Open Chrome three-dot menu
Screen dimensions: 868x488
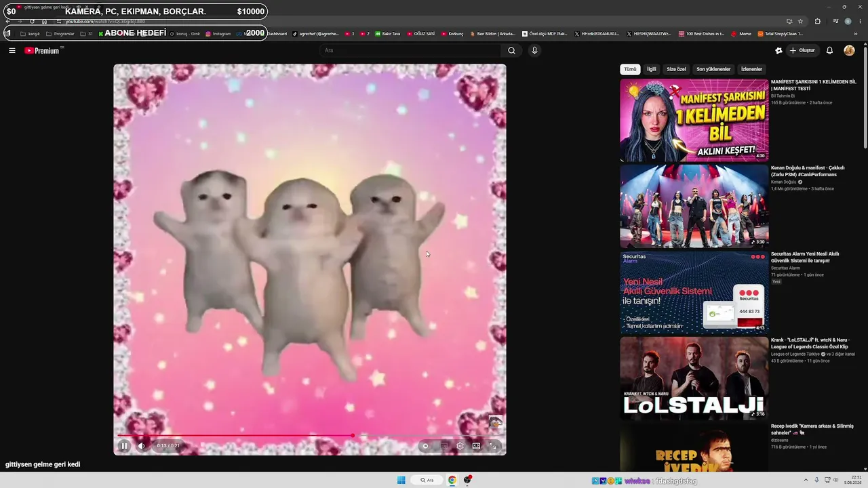[860, 21]
